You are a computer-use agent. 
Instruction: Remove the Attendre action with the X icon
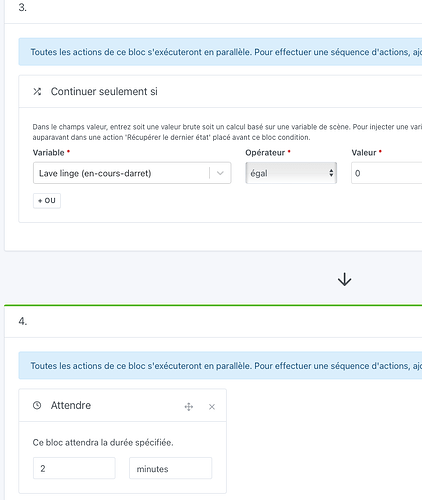[x=212, y=407]
